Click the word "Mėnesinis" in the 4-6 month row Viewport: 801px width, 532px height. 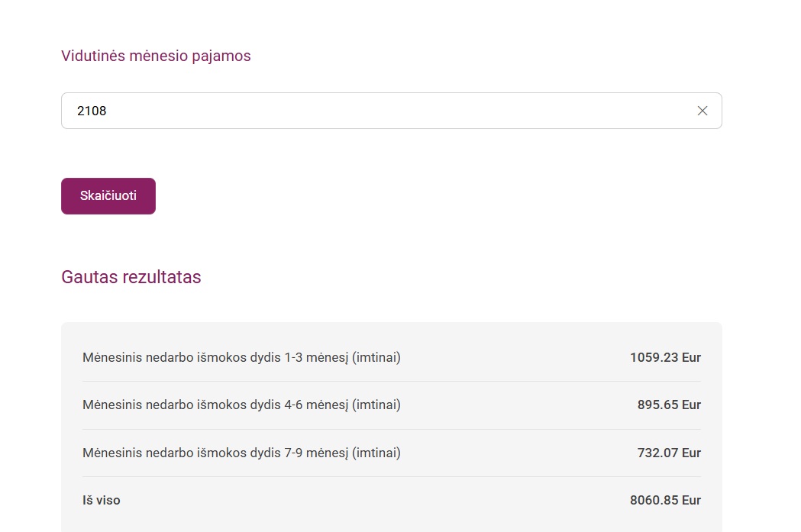[x=112, y=405]
